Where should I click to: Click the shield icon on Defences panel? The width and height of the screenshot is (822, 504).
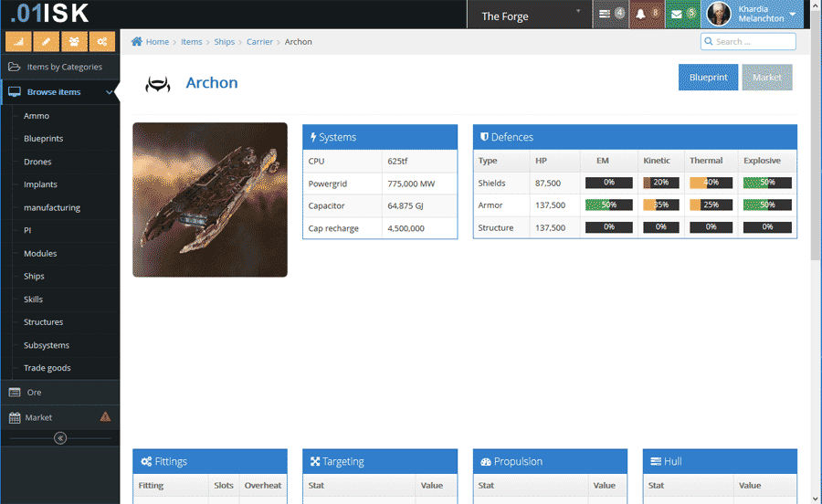(x=484, y=137)
